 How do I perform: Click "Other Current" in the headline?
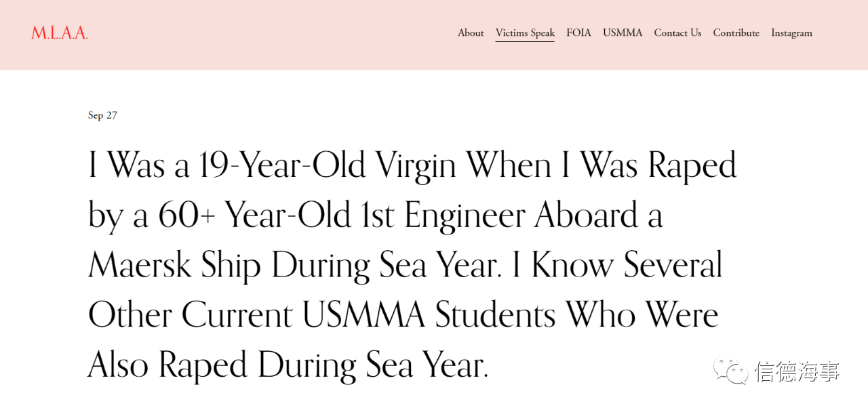191,315
